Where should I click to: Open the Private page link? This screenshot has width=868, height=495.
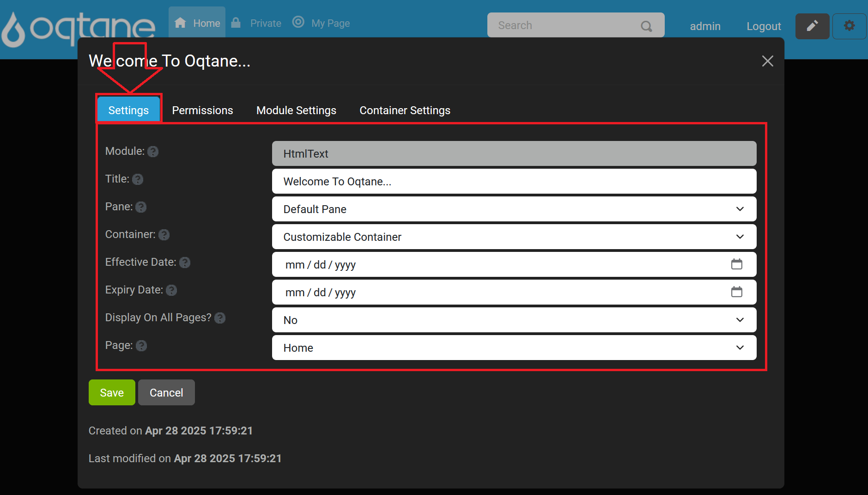[x=266, y=23]
